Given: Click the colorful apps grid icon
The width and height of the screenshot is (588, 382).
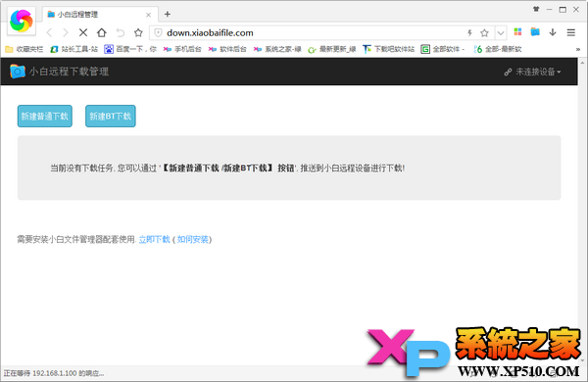Looking at the screenshot, I should 517,32.
